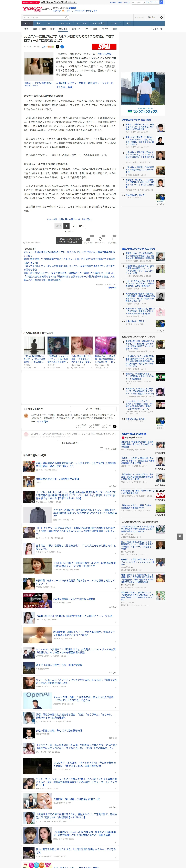Open the マイページ link
Viewport: 186px width, 868px height.
click(x=139, y=18)
